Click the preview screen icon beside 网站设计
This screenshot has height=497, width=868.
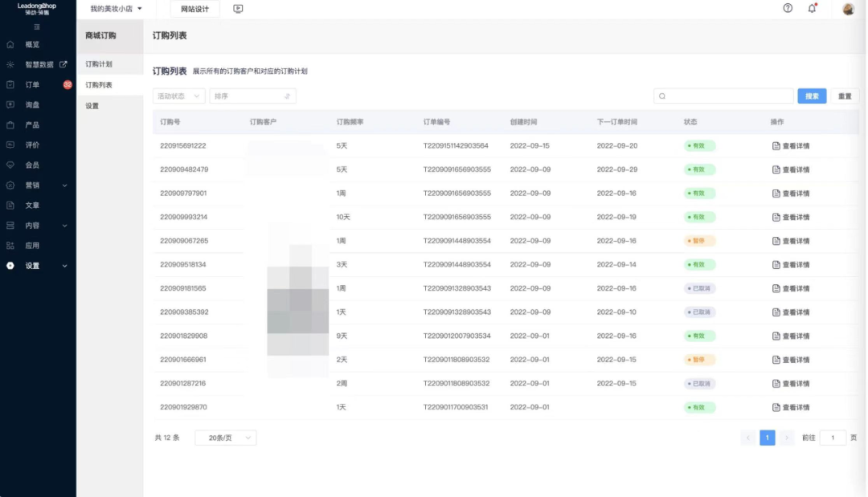[238, 9]
